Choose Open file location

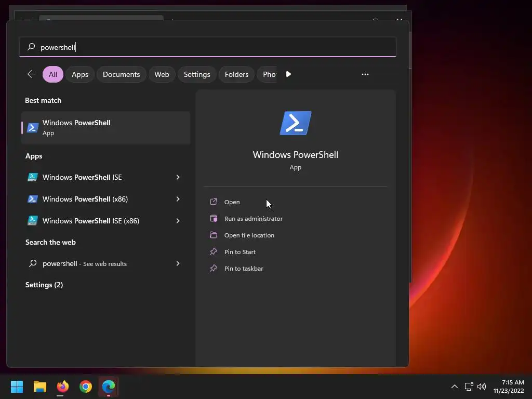tap(249, 235)
